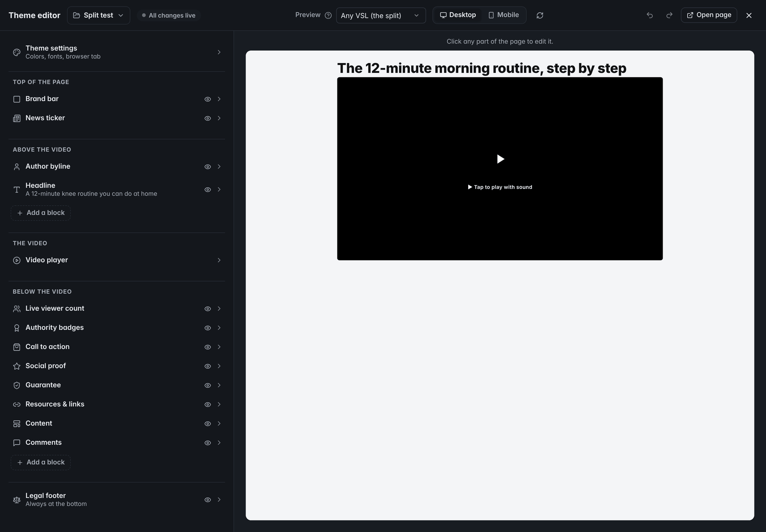Click the Brand bar square icon
The height and width of the screenshot is (532, 766).
click(x=17, y=99)
